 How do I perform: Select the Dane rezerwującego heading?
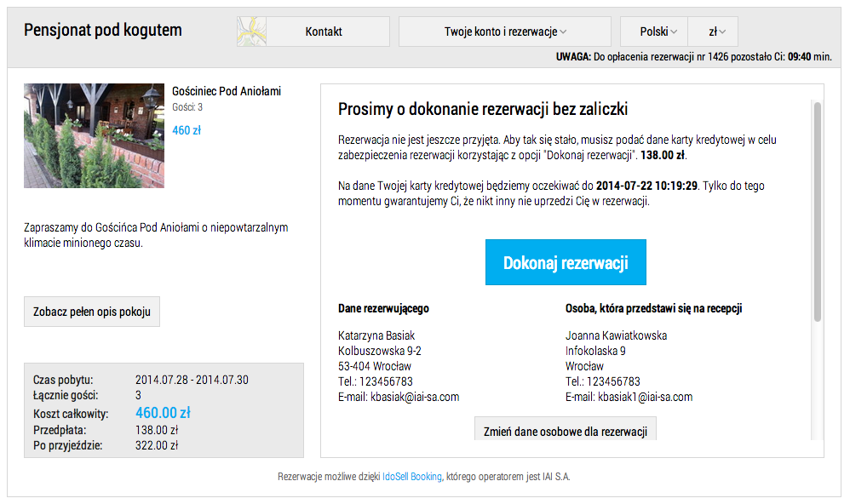(383, 309)
